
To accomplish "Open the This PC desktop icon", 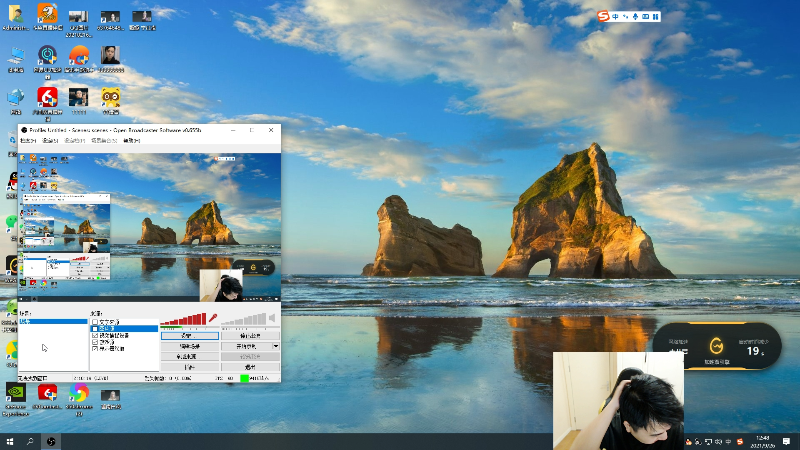I will (16, 59).
